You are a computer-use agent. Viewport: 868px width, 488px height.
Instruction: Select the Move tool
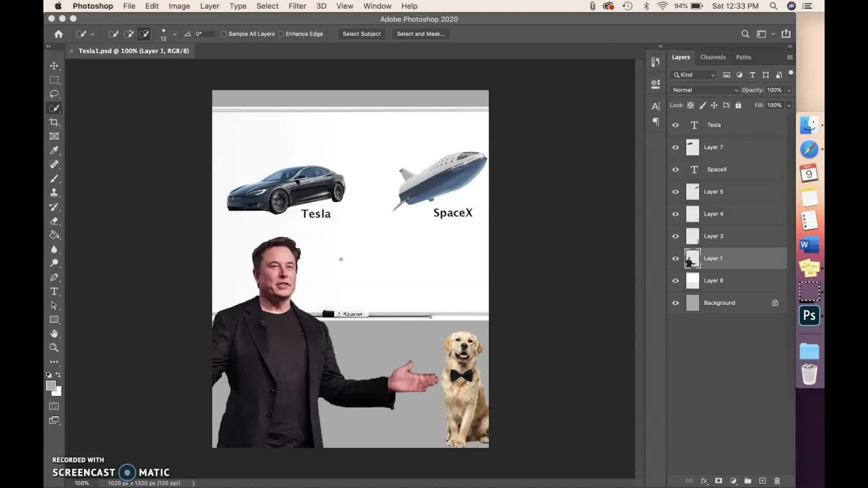[x=54, y=66]
